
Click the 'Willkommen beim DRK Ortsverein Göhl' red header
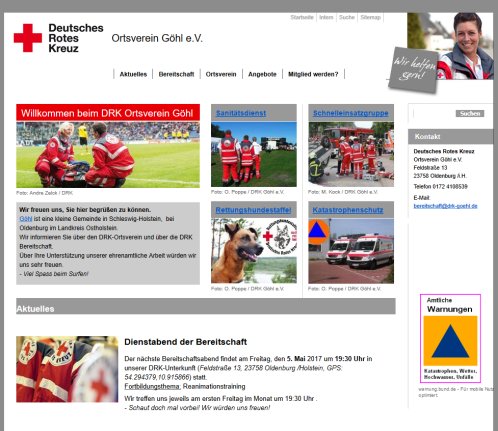[x=108, y=113]
